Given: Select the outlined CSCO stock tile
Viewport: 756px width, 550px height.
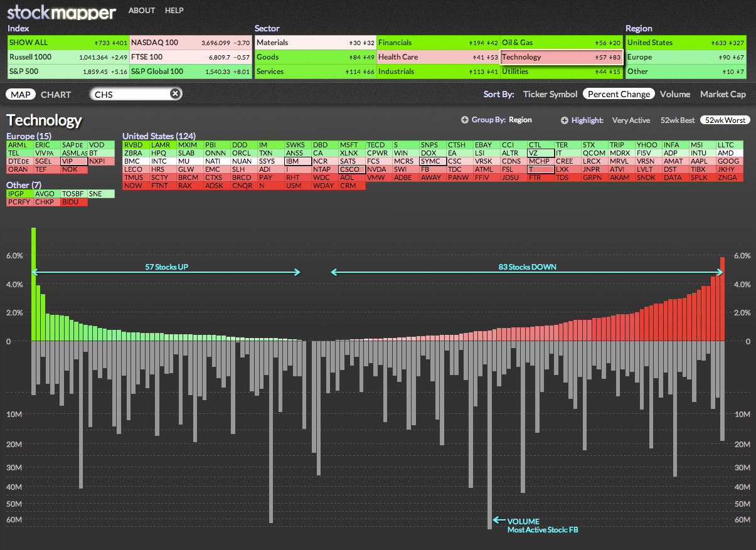Looking at the screenshot, I should pos(352,169).
